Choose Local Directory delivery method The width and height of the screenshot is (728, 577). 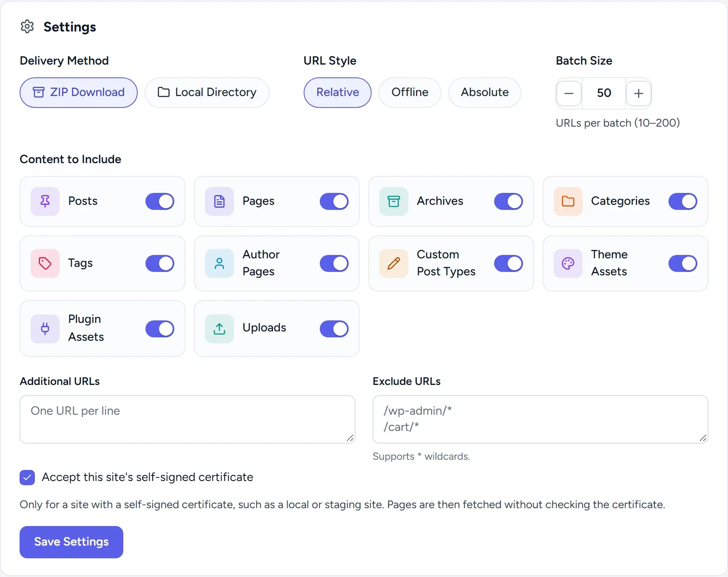click(207, 93)
